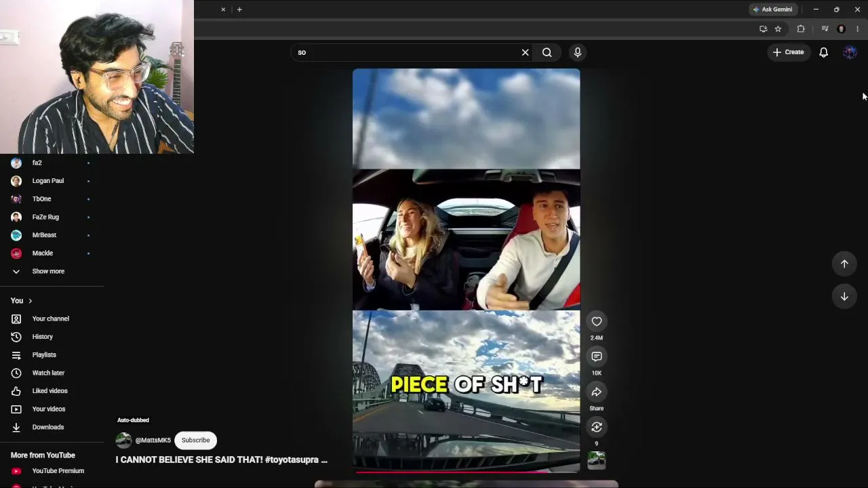Go to the previous Short using the up arrow

pyautogui.click(x=844, y=264)
